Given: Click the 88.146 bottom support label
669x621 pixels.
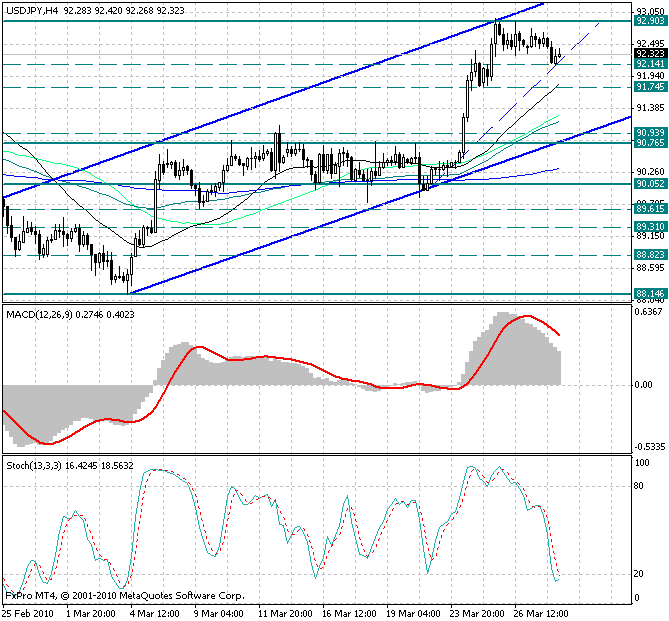Looking at the screenshot, I should pos(650,294).
